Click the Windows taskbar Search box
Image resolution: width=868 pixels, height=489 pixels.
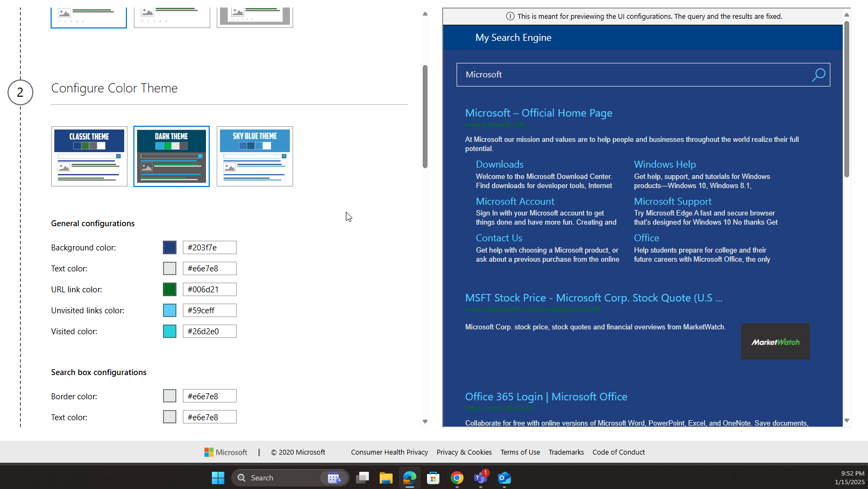290,478
